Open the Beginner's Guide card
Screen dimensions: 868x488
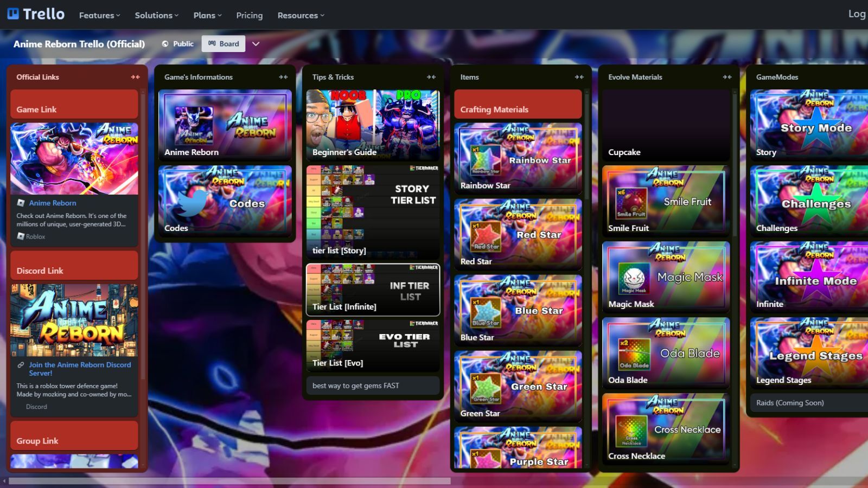point(373,125)
